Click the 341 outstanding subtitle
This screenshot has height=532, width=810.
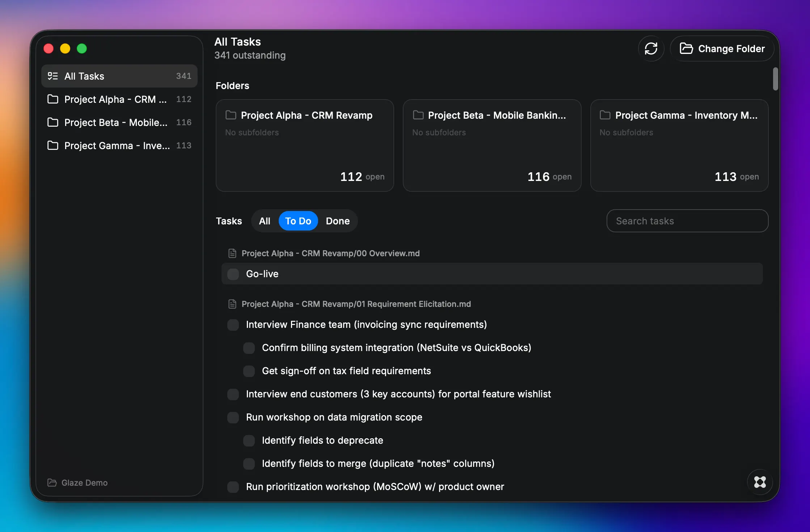(x=250, y=55)
